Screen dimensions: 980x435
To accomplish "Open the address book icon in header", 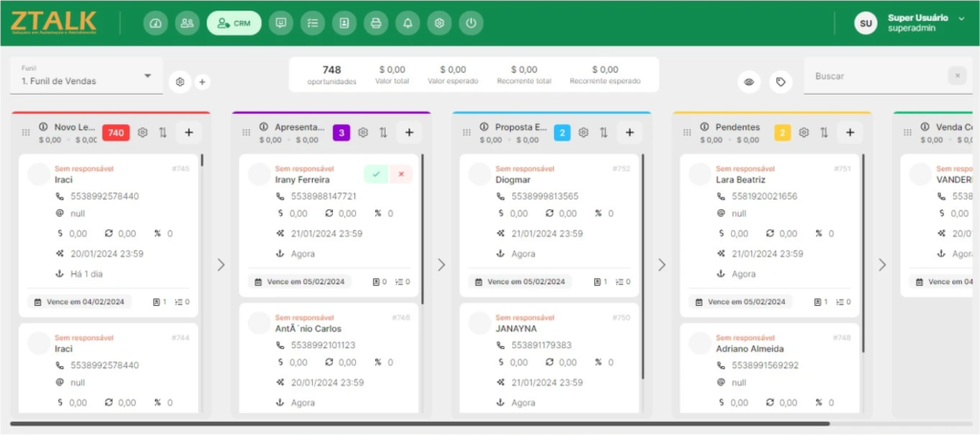I will click(345, 23).
